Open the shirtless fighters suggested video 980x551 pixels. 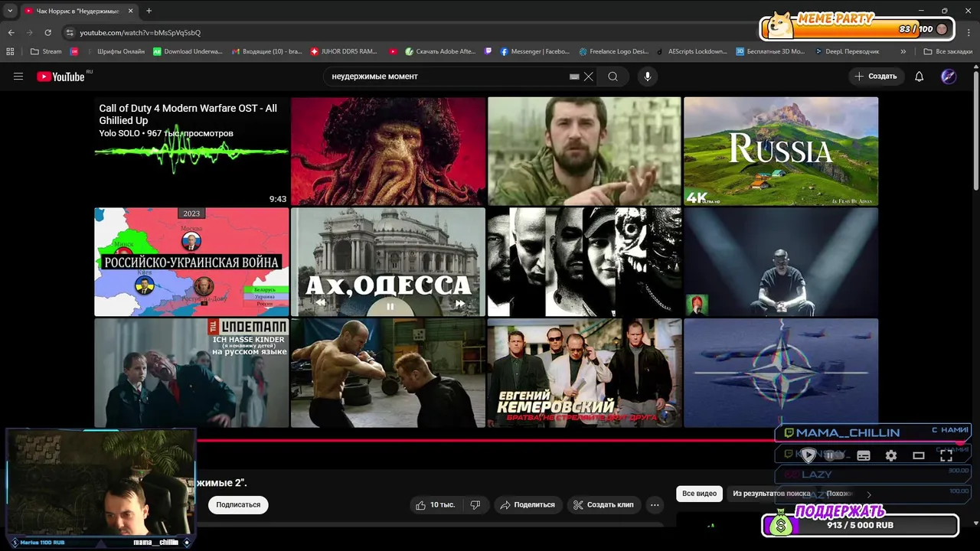tap(388, 373)
